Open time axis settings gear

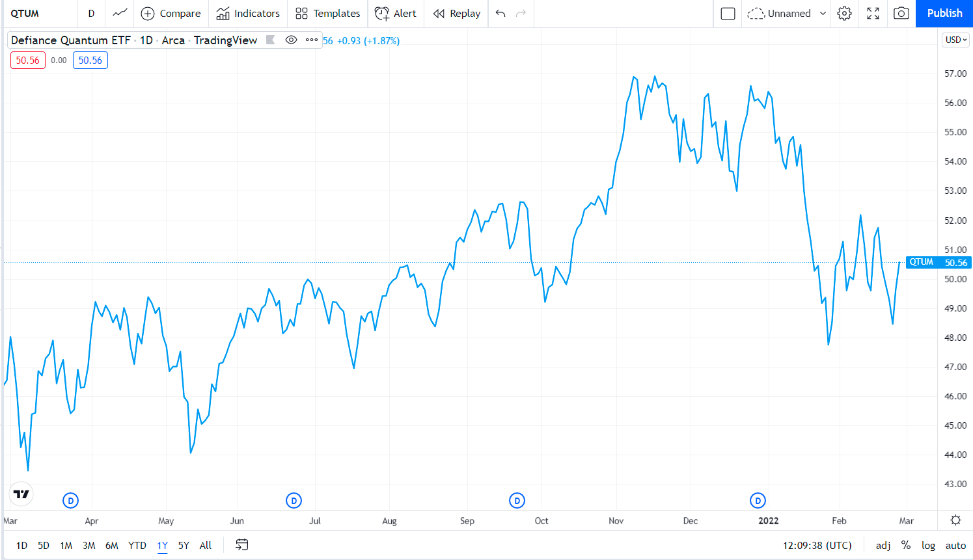tap(955, 520)
